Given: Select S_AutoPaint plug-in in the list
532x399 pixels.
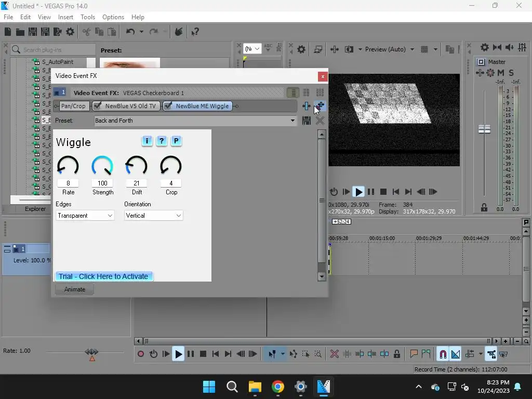Looking at the screenshot, I should (57, 62).
